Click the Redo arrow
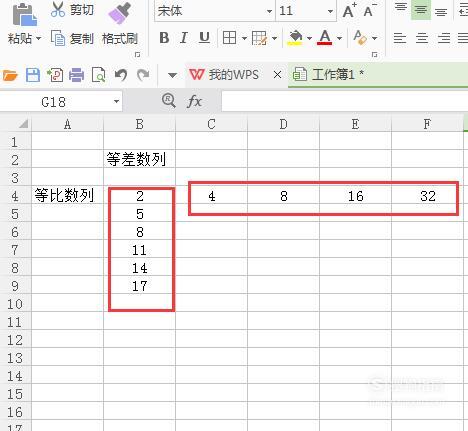The width and height of the screenshot is (468, 431). click(x=143, y=75)
